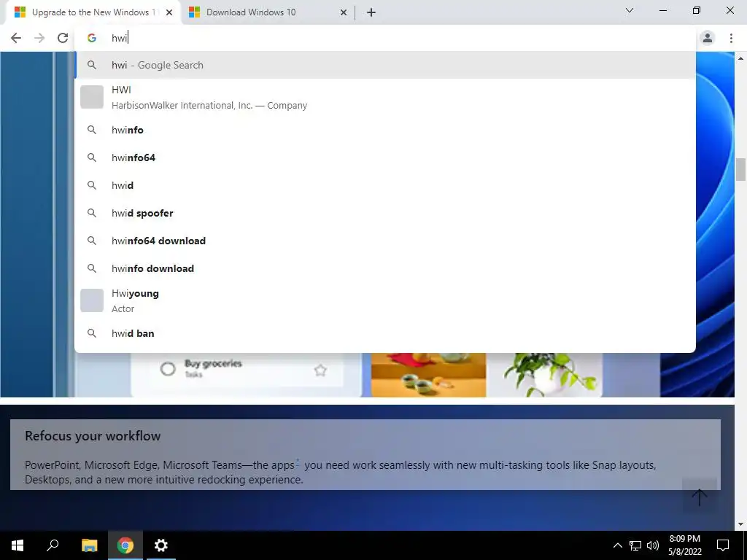Viewport: 747px width, 560px height.
Task: Open a new tab with the plus button
Action: 371,12
